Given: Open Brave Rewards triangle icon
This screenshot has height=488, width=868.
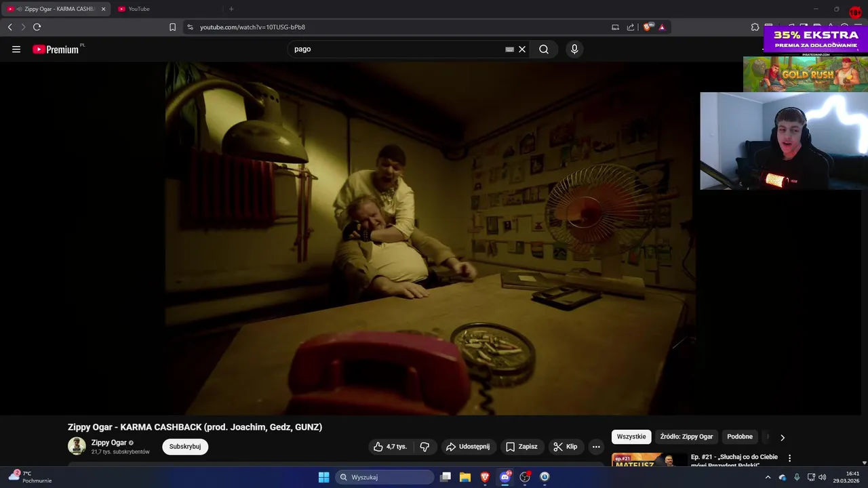Looking at the screenshot, I should point(662,27).
